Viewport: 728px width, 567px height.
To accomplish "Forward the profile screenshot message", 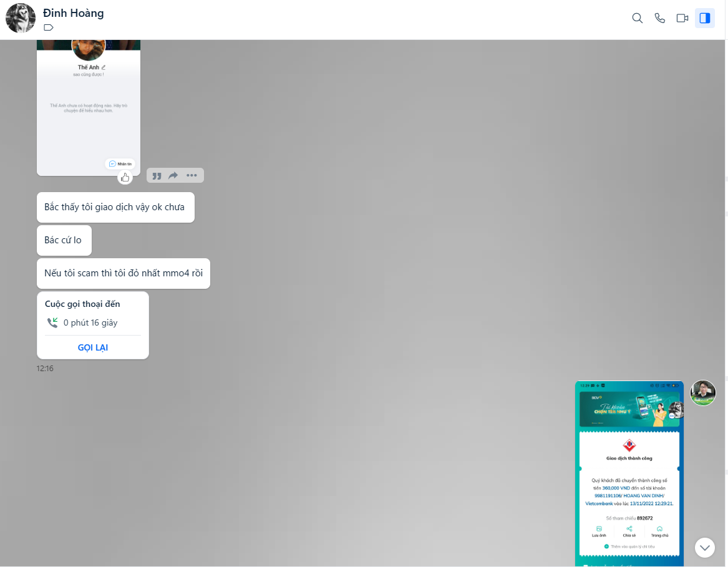I will click(173, 175).
